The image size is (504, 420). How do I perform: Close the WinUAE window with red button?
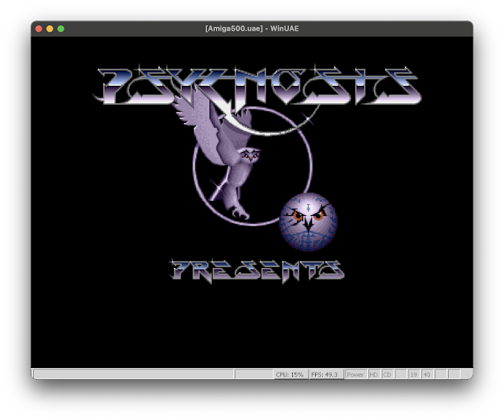click(39, 29)
